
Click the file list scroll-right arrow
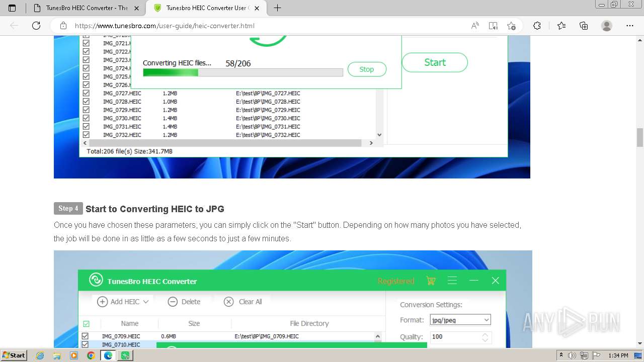pyautogui.click(x=371, y=143)
